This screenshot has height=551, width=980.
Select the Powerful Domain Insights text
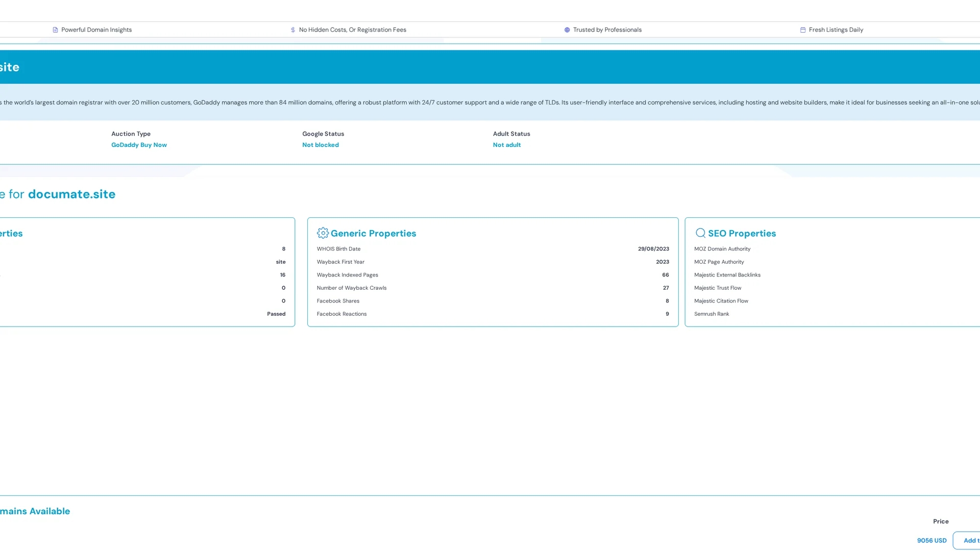coord(96,30)
